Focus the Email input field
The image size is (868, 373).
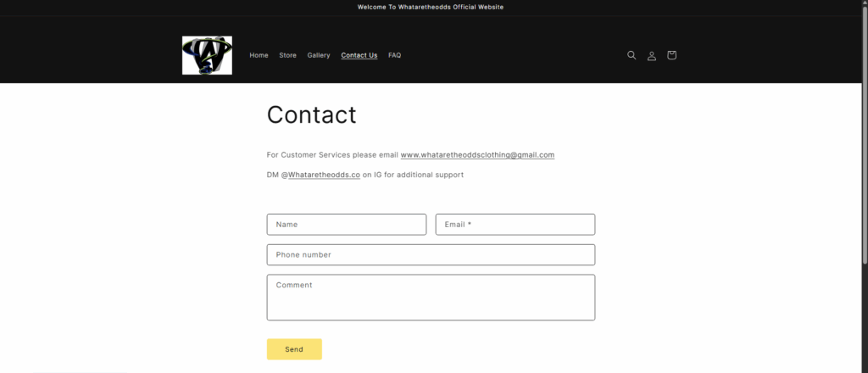515,225
